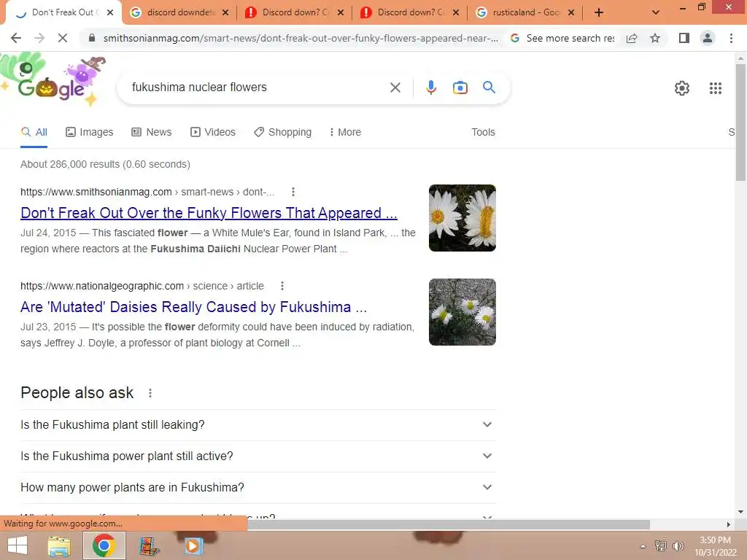Open the Google apps grid
Screen dimensions: 747x560
pyautogui.click(x=715, y=88)
